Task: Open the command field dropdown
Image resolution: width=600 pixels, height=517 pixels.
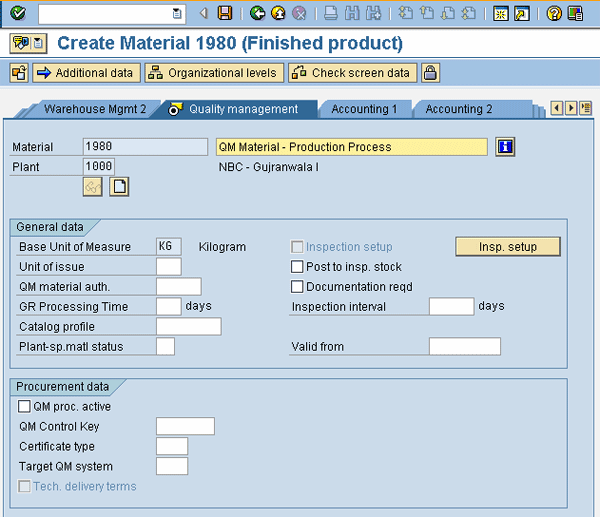Action: (x=177, y=13)
